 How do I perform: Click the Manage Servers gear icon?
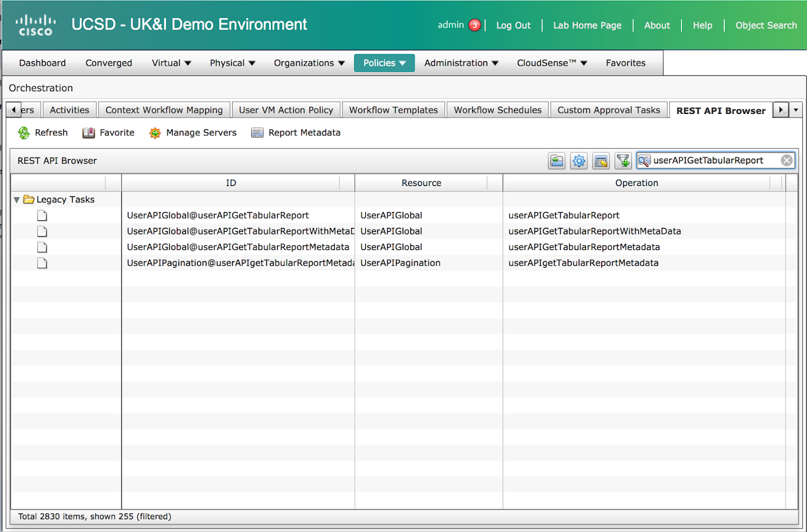coord(155,133)
